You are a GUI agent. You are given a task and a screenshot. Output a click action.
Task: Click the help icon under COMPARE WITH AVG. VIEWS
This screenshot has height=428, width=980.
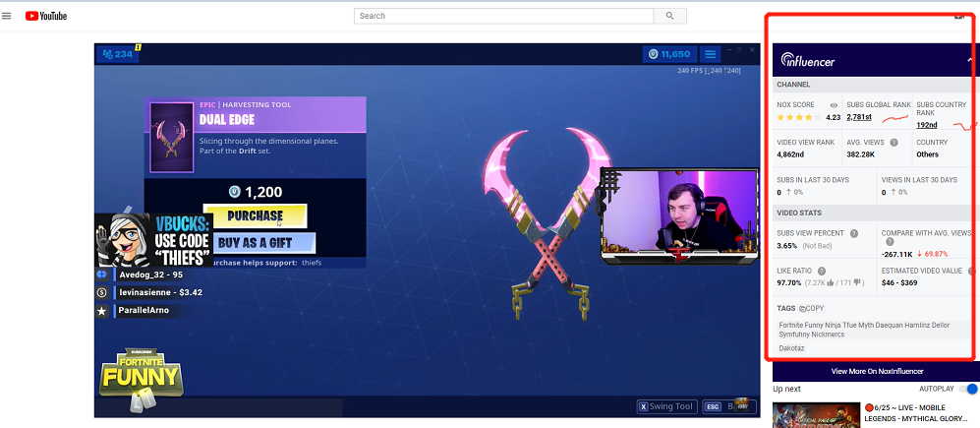coord(890,242)
